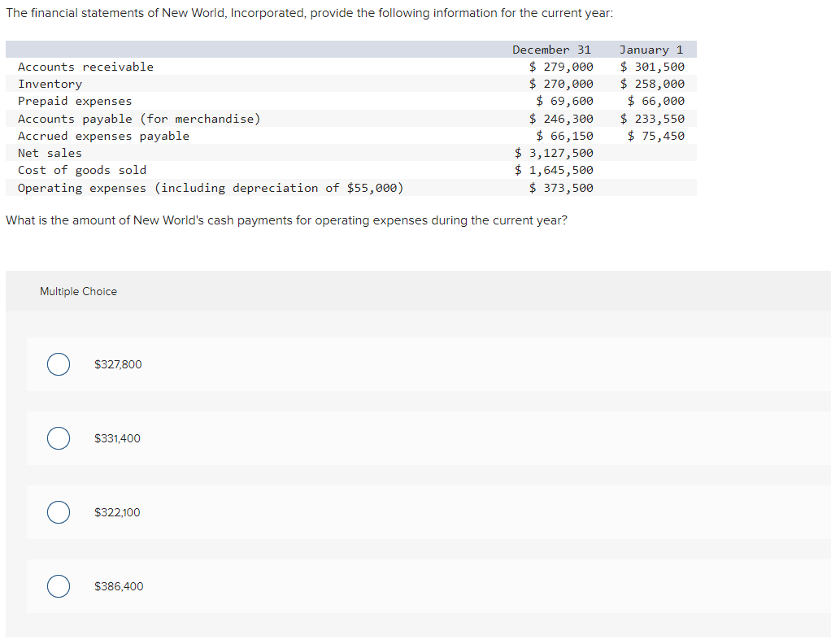Select the $331,400 radio option

point(59,438)
